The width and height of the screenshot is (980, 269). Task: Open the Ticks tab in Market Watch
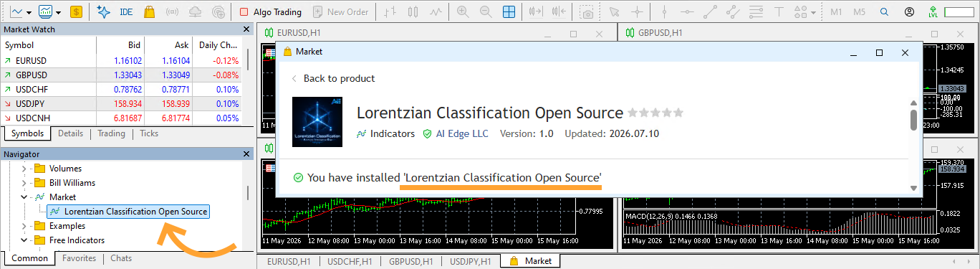pyautogui.click(x=149, y=133)
